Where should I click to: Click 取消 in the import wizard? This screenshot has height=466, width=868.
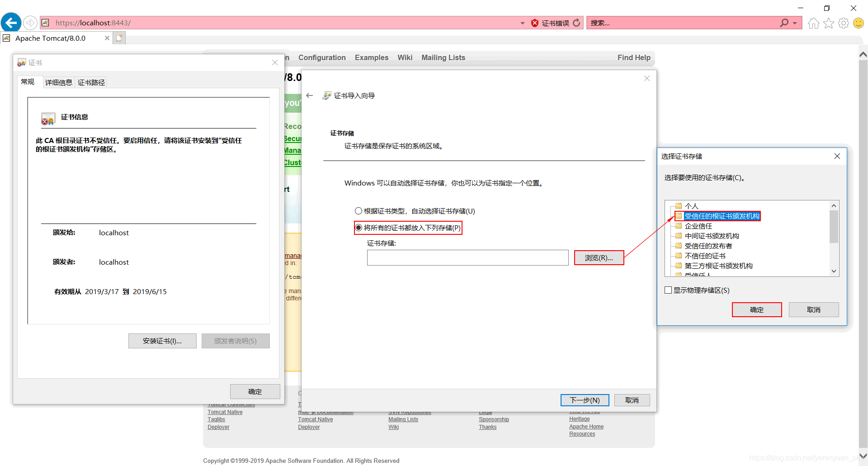coord(632,400)
